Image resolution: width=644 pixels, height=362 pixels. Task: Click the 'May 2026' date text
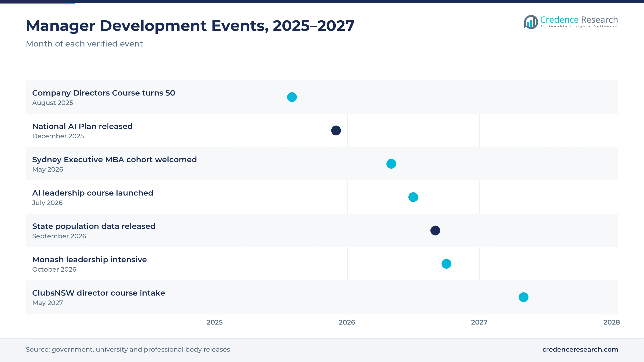(x=47, y=169)
